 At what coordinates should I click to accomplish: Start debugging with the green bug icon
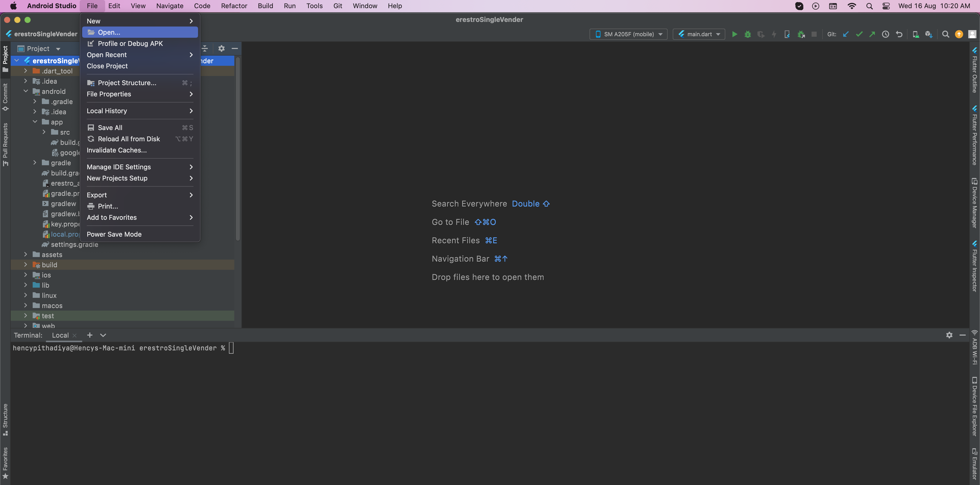click(x=748, y=34)
